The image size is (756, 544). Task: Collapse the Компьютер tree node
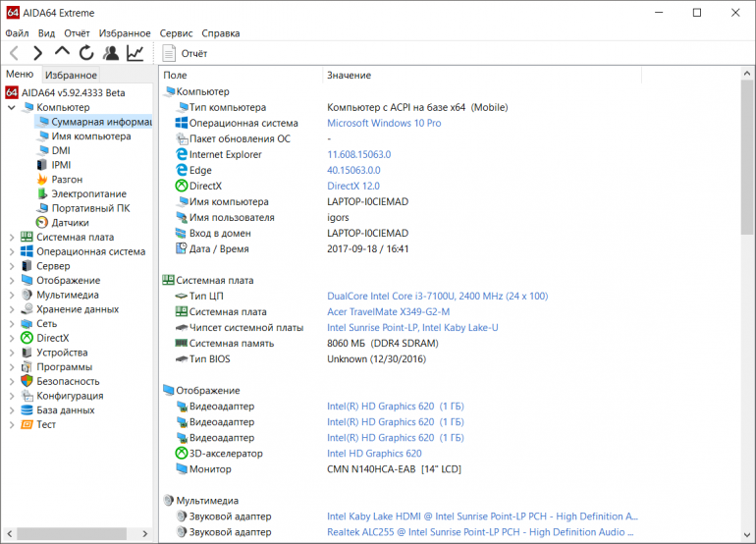click(x=12, y=107)
